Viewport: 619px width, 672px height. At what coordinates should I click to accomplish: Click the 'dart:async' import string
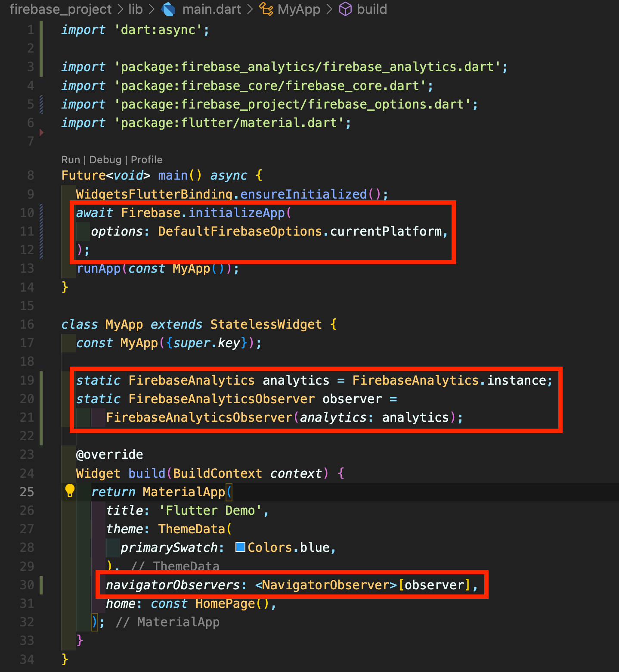coord(158,30)
